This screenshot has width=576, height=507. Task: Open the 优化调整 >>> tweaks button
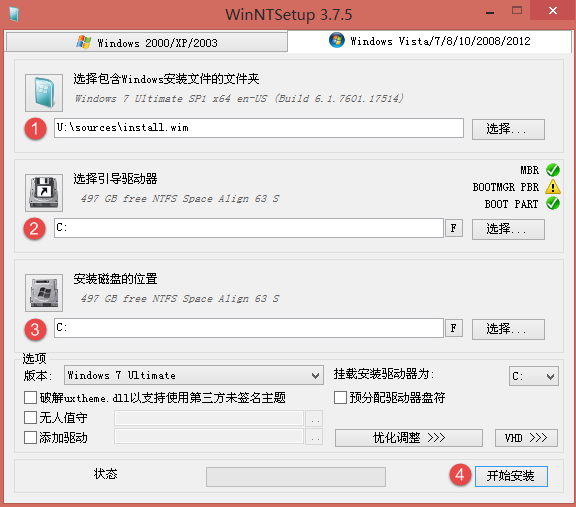coord(408,438)
